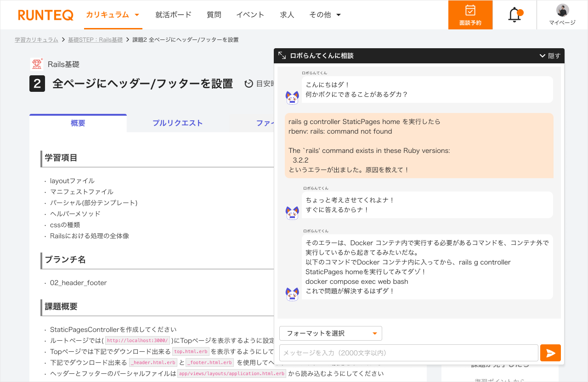
Task: Click the Railsにおける処理の全体像 list item
Action: (x=90, y=236)
